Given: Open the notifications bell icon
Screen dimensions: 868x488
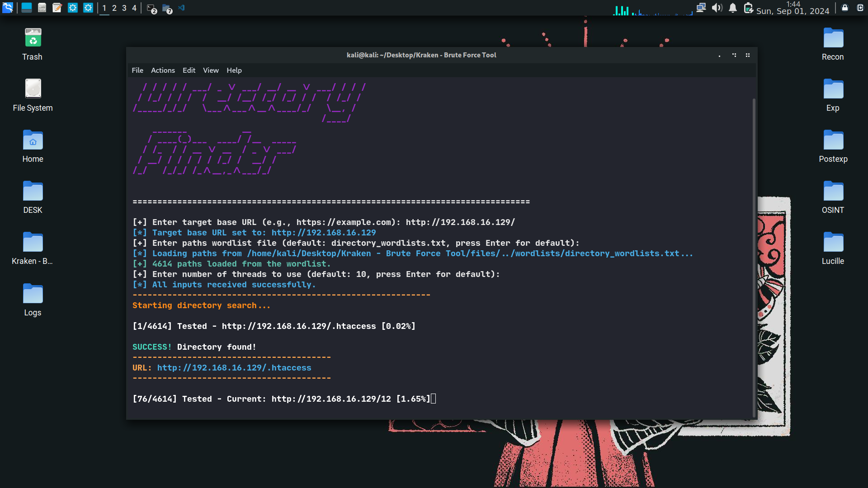Looking at the screenshot, I should [x=733, y=8].
